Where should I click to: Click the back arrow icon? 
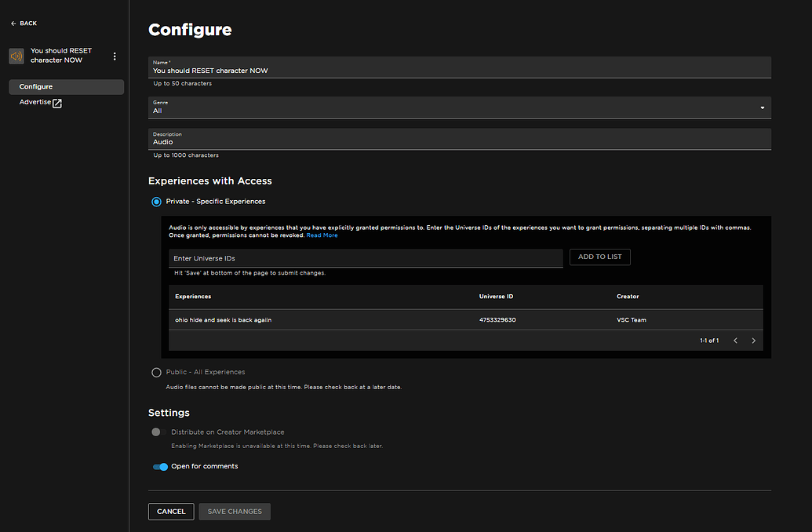pos(13,24)
